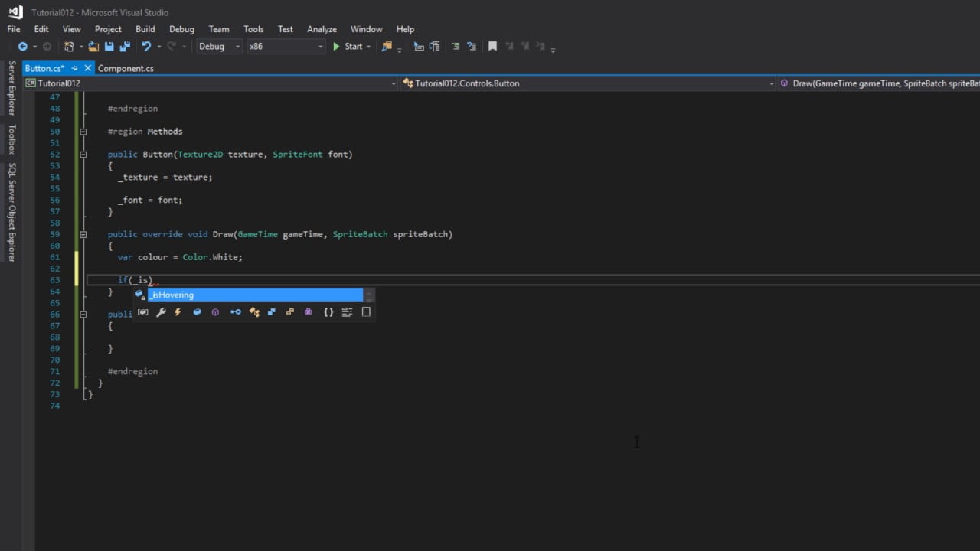
Task: Switch to the Component.cs tab
Action: (126, 68)
